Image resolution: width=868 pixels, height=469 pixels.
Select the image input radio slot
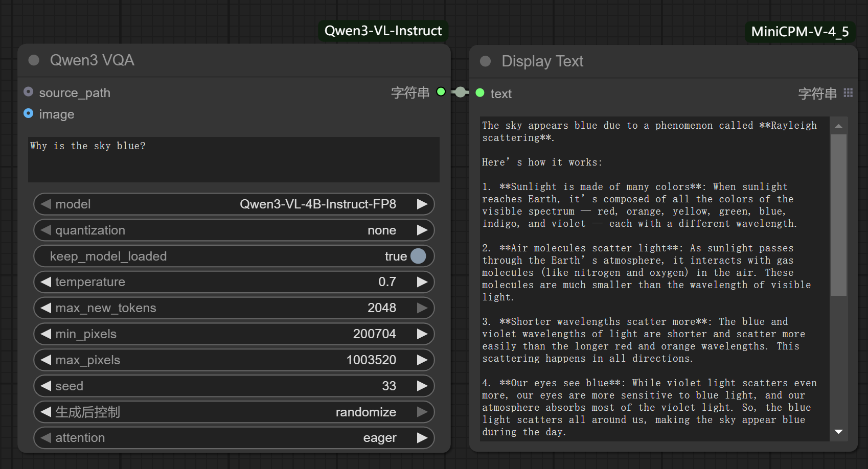click(x=29, y=113)
